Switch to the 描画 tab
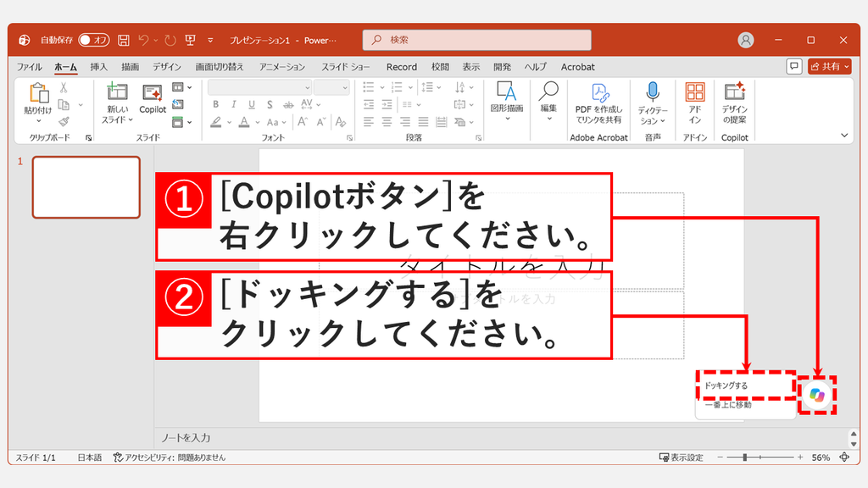This screenshot has height=488, width=868. pos(130,67)
